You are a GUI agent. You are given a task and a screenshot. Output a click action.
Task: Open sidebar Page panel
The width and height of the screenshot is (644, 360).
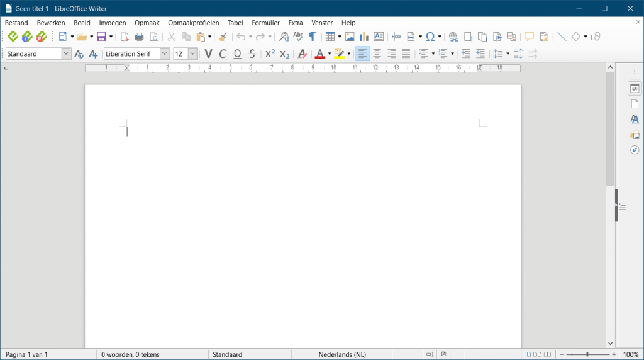(635, 104)
